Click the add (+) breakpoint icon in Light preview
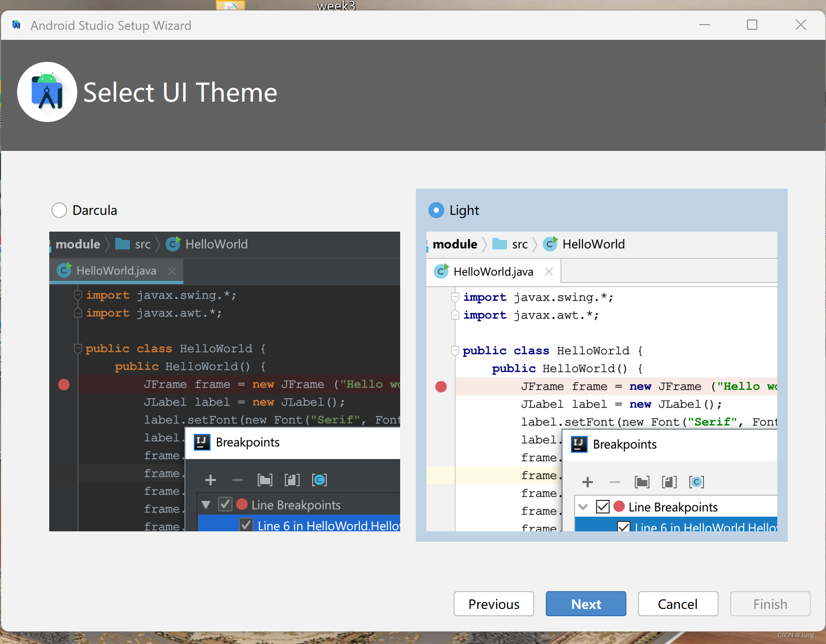The image size is (826, 644). 588,482
